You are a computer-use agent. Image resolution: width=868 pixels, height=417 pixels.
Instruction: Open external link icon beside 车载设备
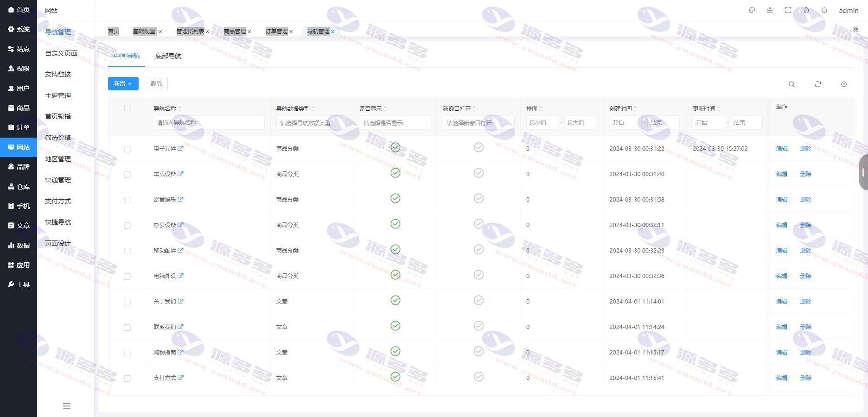click(x=181, y=174)
